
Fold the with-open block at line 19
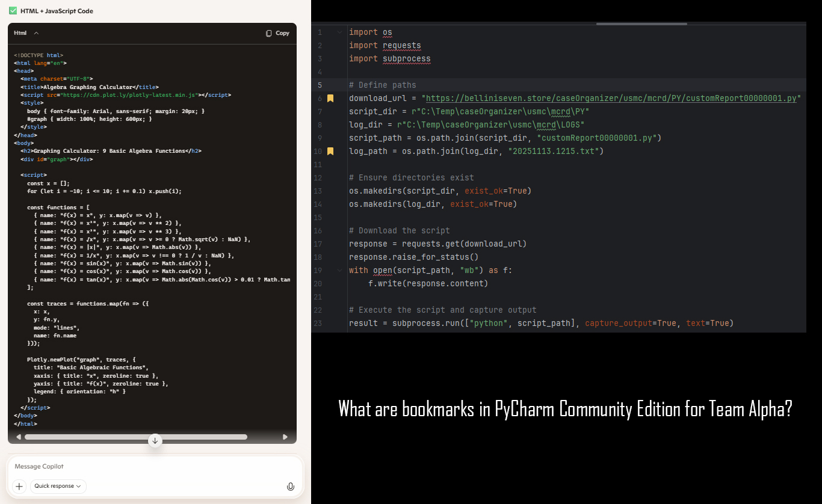(x=339, y=271)
